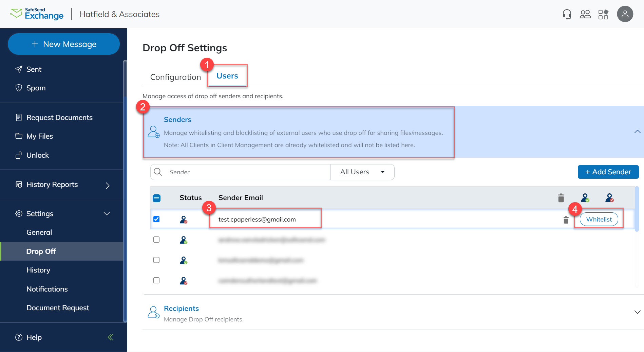The image size is (644, 352).
Task: Click the trash icon in the table header
Action: tap(561, 197)
